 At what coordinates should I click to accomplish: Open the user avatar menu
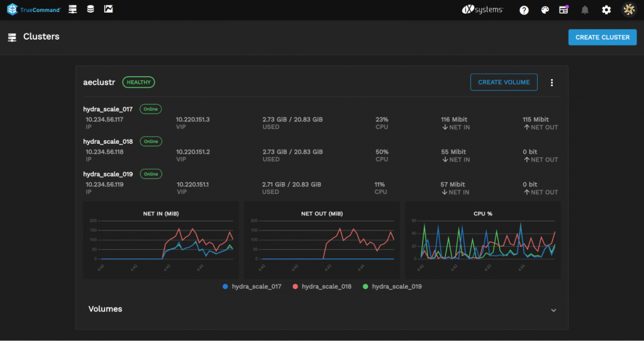628,10
